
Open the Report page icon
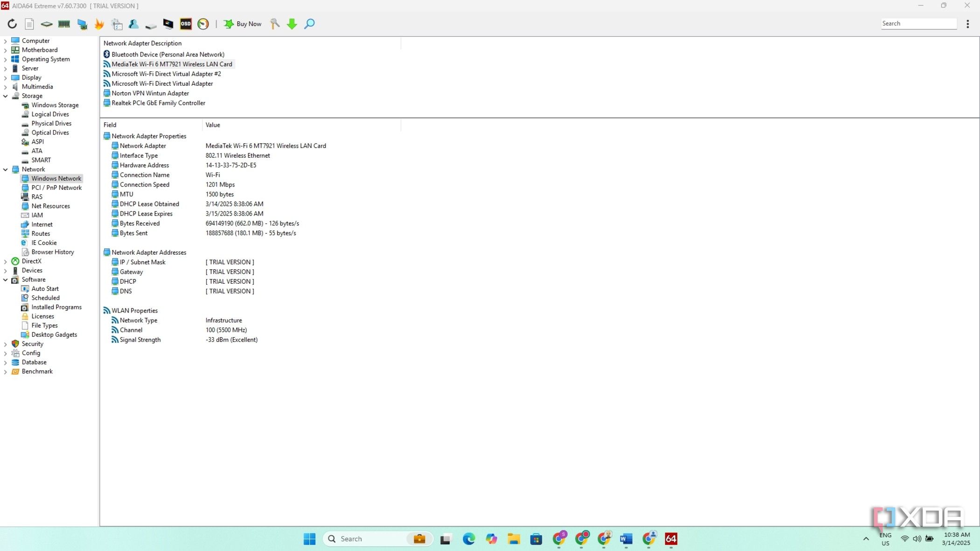(x=29, y=24)
